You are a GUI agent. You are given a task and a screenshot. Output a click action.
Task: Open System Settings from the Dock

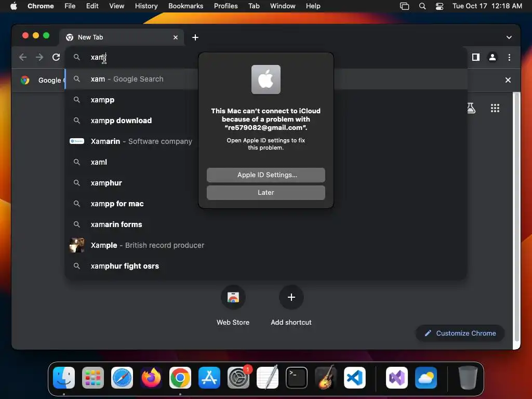(238, 378)
